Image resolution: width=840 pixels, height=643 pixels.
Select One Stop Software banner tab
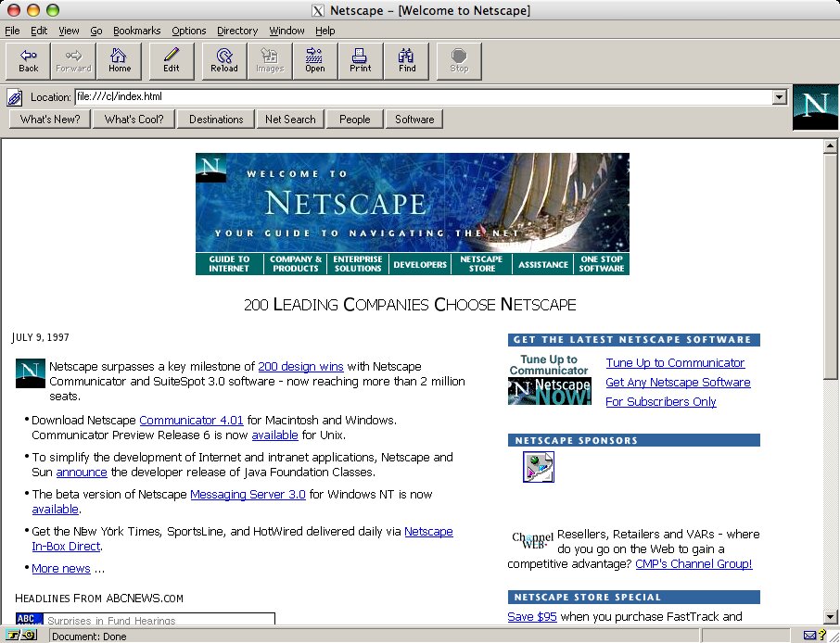[x=602, y=263]
